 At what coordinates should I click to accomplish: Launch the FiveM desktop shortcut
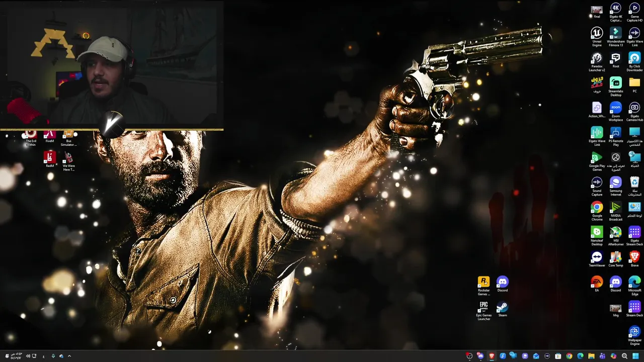pos(49,137)
